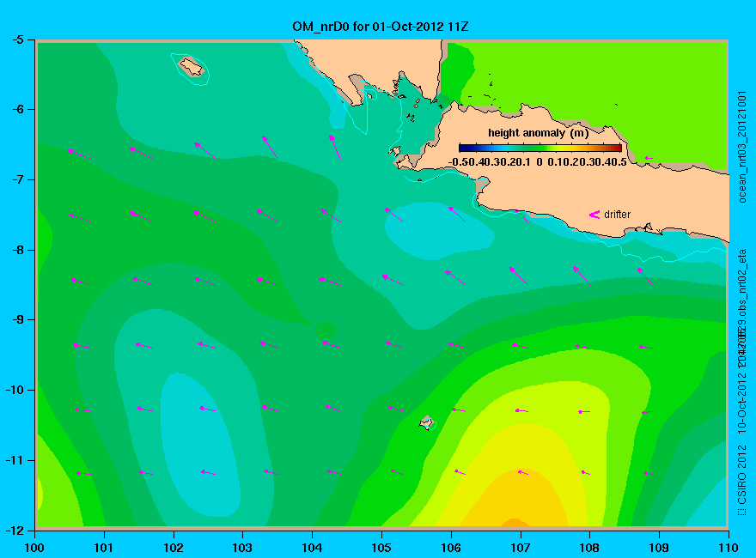Click the vertical "CSIRO 2012" credit text
Screen dimensions: 756x558
742,476
